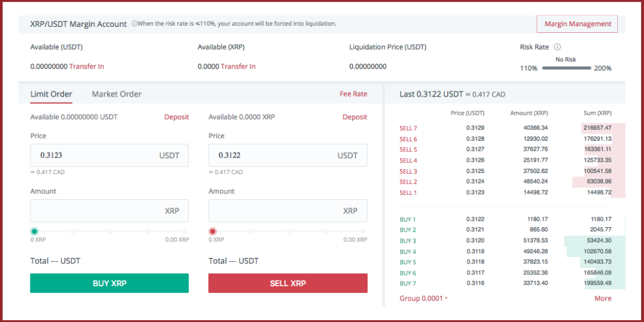Click the green buy amount slider handle
The height and width of the screenshot is (322, 644).
[35, 231]
